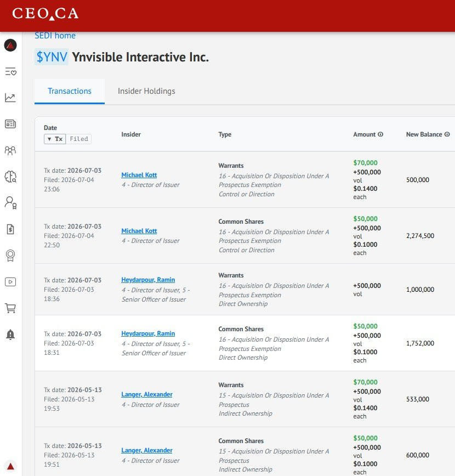Viewport: 455px width, 476px height.
Task: Click the 533,000 balance value
Action: pos(418,399)
